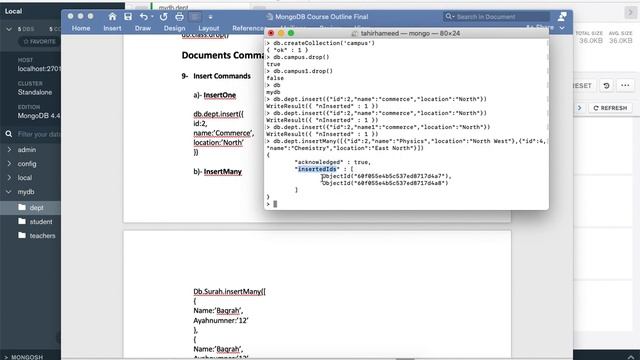
Task: Focus the Search in Document field
Action: pos(496,16)
